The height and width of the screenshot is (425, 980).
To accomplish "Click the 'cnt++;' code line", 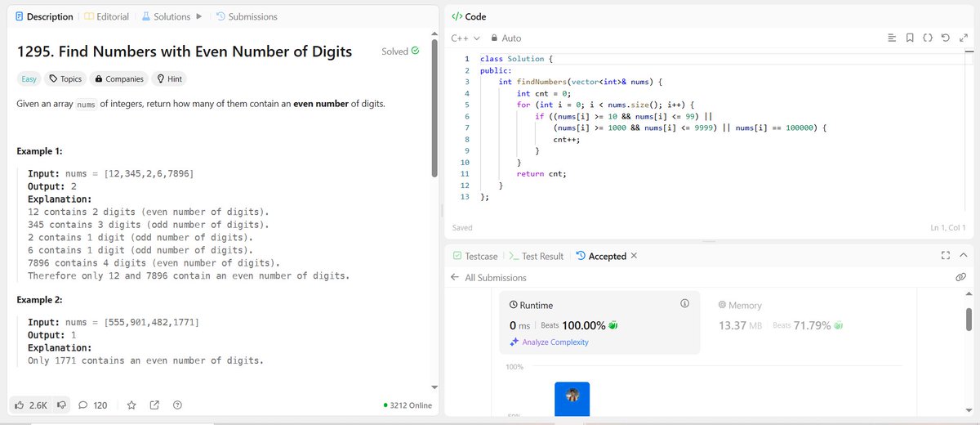I will pyautogui.click(x=566, y=140).
